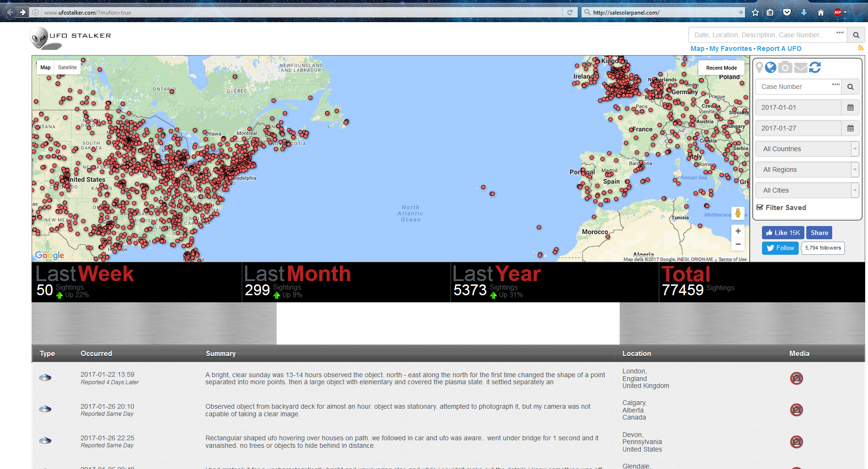Toggle Recent Mode on the map

tap(721, 68)
